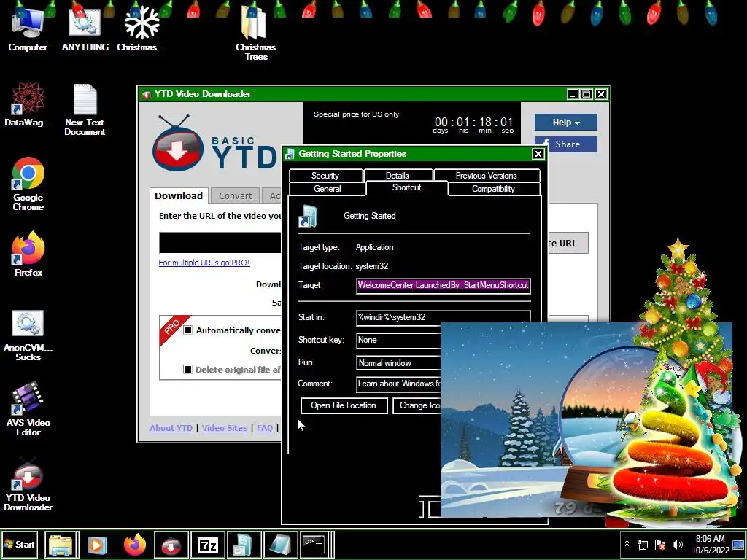Open Command Prompt taskbar icon
The image size is (747, 560).
click(315, 544)
